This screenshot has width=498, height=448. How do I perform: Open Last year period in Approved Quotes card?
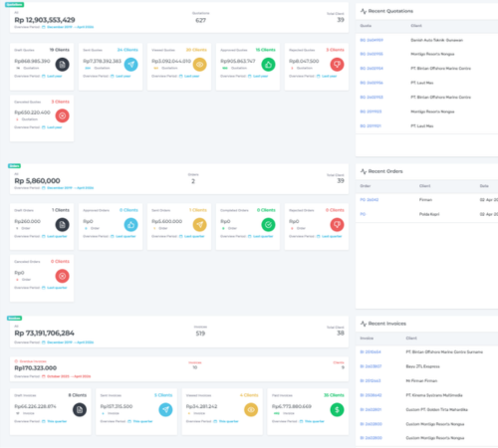[261, 76]
